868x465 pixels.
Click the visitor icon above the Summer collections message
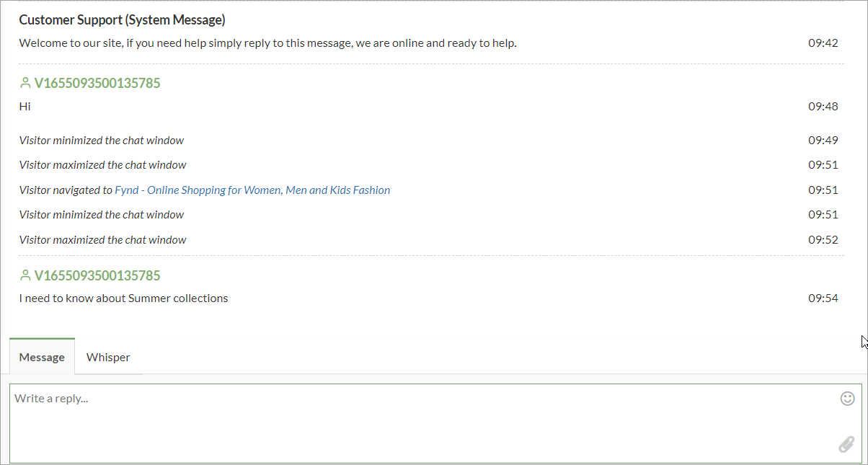[x=25, y=275]
